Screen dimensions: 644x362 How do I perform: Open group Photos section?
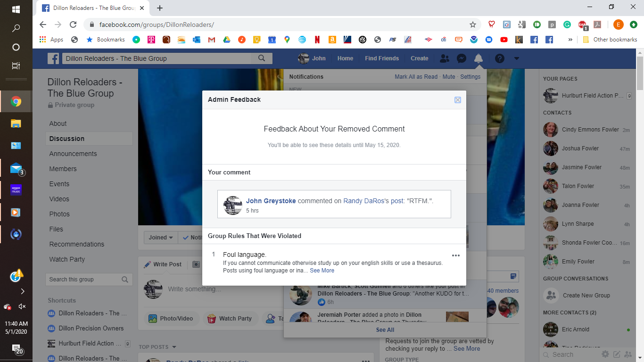coord(59,214)
